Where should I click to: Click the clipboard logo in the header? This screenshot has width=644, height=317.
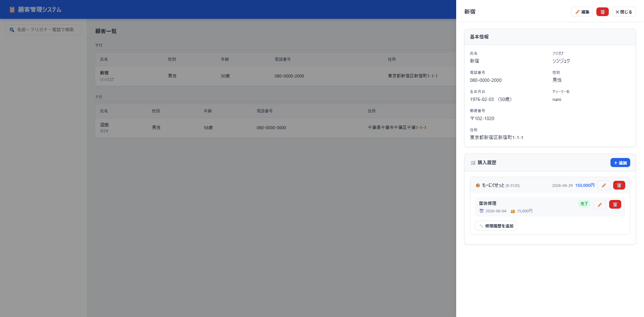pyautogui.click(x=12, y=9)
